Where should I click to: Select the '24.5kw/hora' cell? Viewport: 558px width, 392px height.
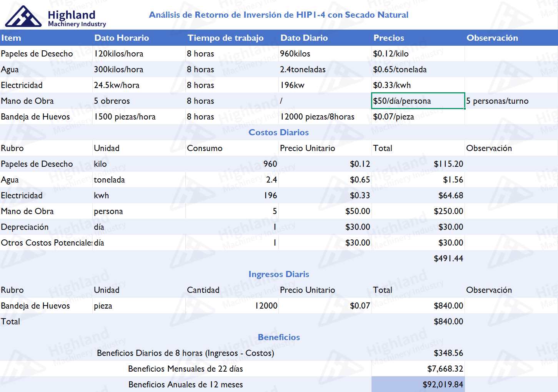(117, 85)
